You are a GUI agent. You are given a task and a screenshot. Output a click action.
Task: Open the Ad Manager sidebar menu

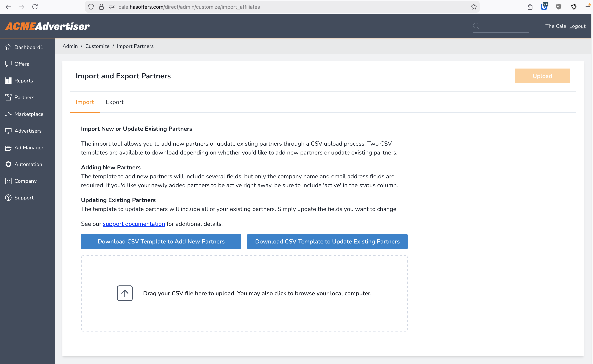[x=27, y=148]
